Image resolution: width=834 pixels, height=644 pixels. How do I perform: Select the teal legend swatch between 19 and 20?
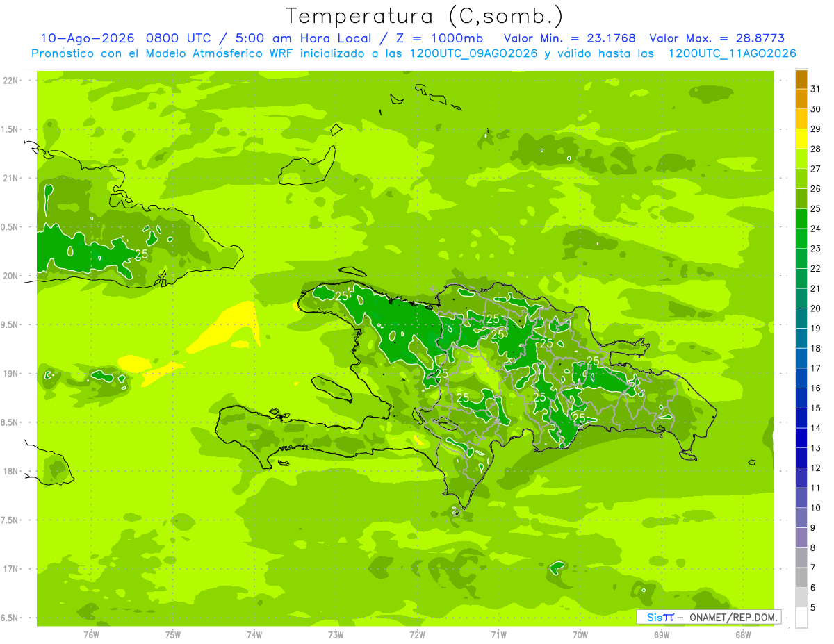(801, 318)
